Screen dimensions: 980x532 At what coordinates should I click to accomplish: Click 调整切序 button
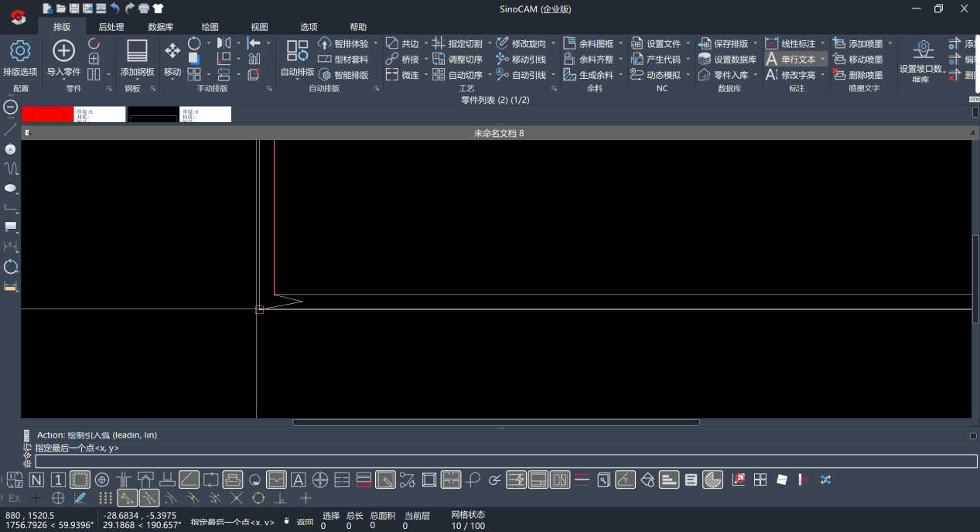click(458, 60)
